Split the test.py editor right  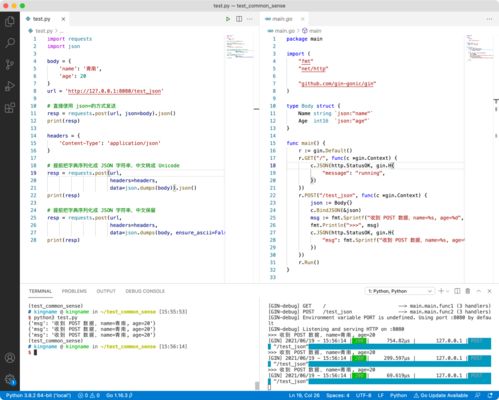coord(239,19)
